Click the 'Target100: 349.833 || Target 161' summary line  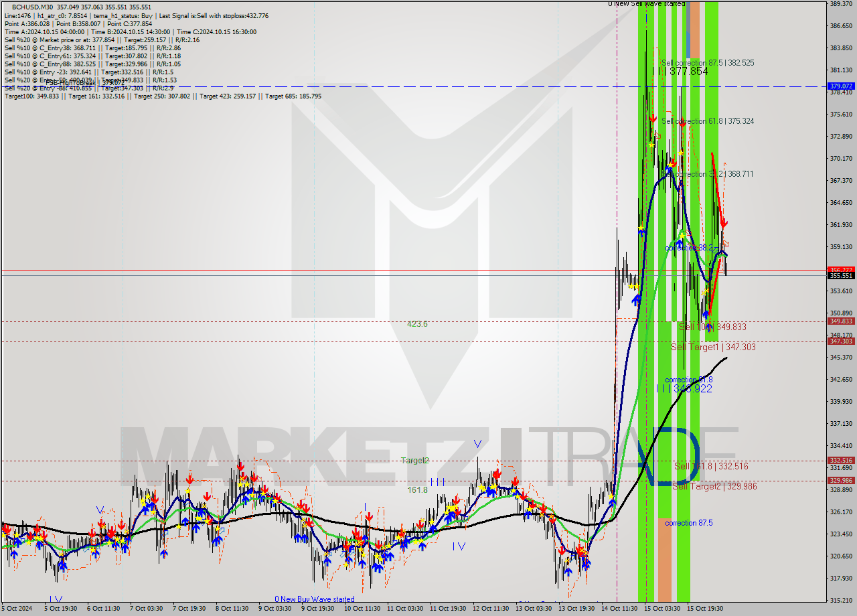[163, 96]
